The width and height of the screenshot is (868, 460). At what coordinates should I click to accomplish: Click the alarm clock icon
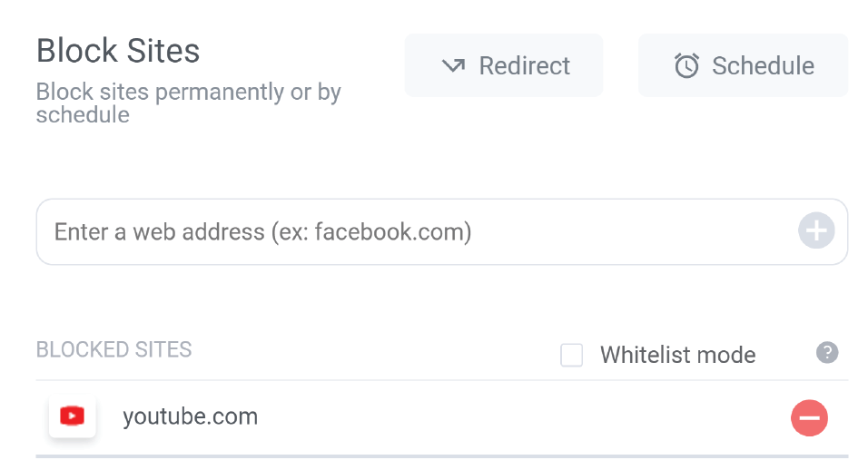(686, 66)
